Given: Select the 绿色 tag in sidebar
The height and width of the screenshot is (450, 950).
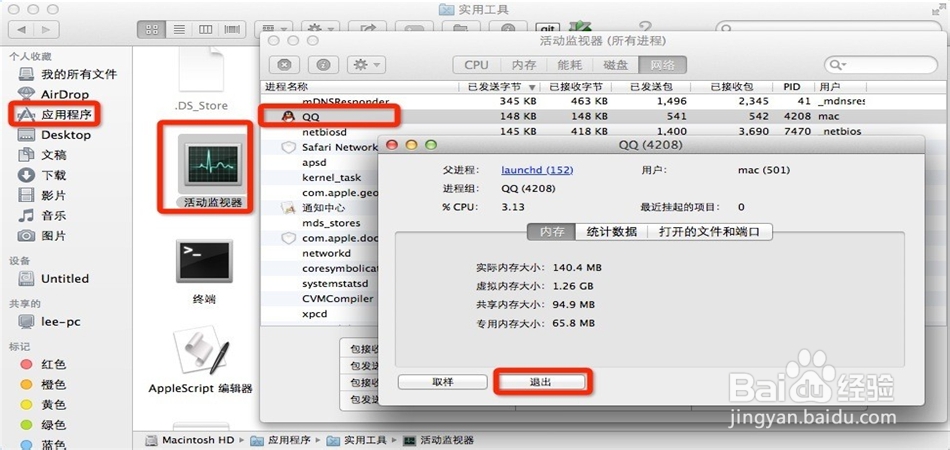Looking at the screenshot, I should (x=43, y=425).
